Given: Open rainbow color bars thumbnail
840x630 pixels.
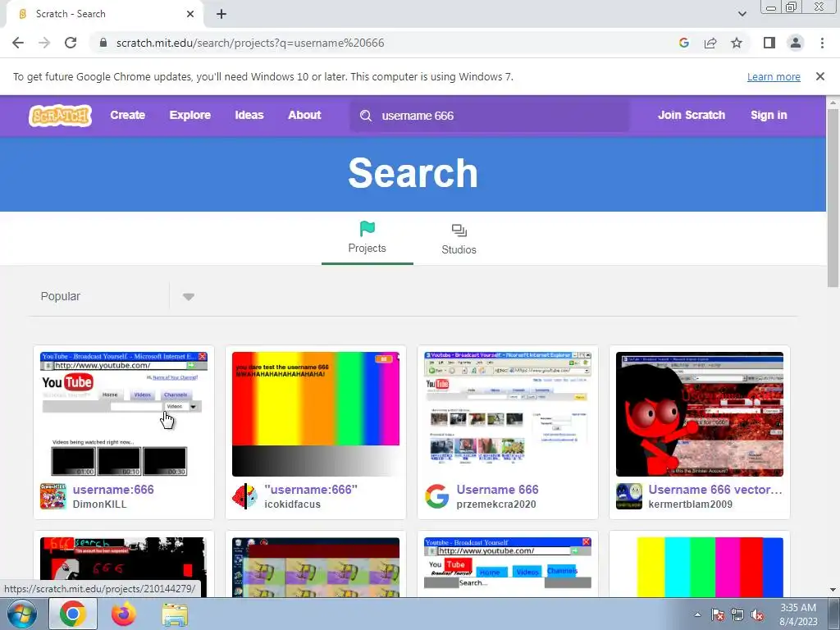Looking at the screenshot, I should pyautogui.click(x=316, y=414).
